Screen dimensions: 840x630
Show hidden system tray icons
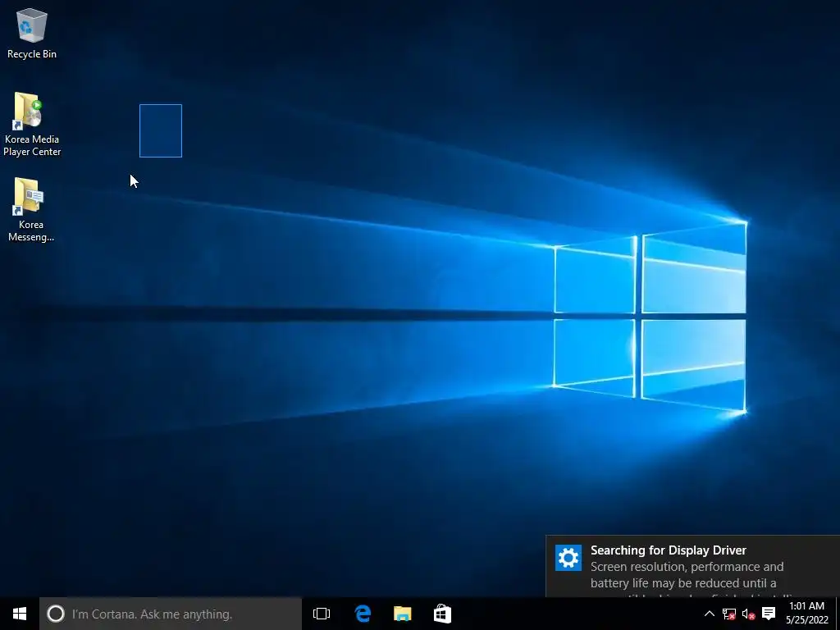point(710,614)
